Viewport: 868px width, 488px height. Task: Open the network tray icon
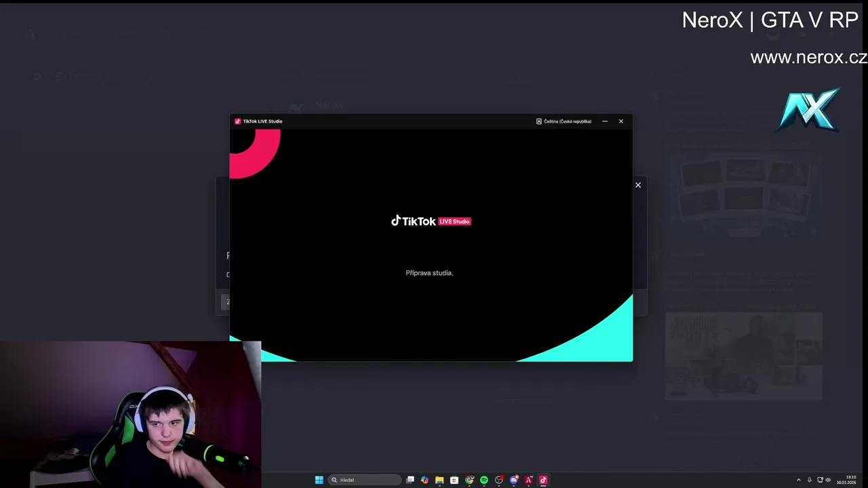[x=820, y=480]
